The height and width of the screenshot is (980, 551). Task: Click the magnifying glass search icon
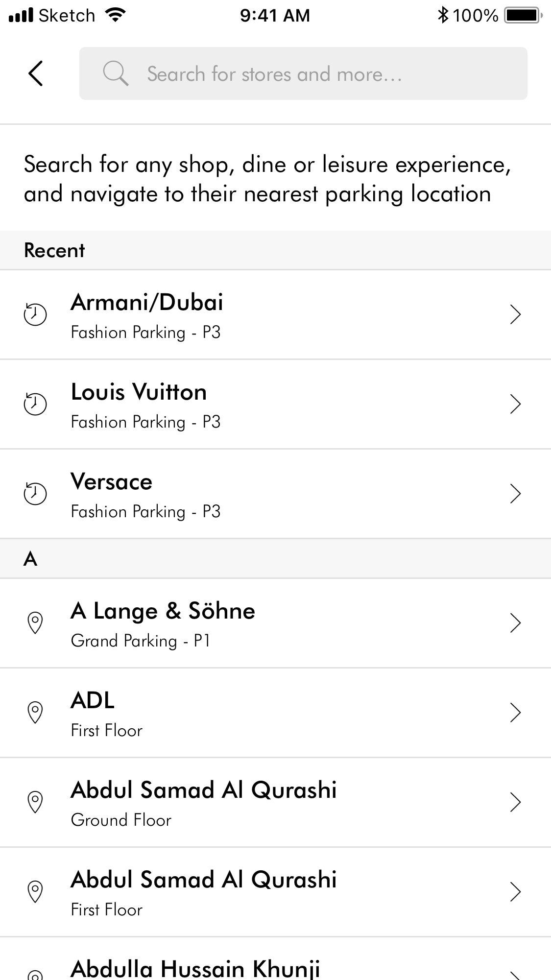[116, 74]
